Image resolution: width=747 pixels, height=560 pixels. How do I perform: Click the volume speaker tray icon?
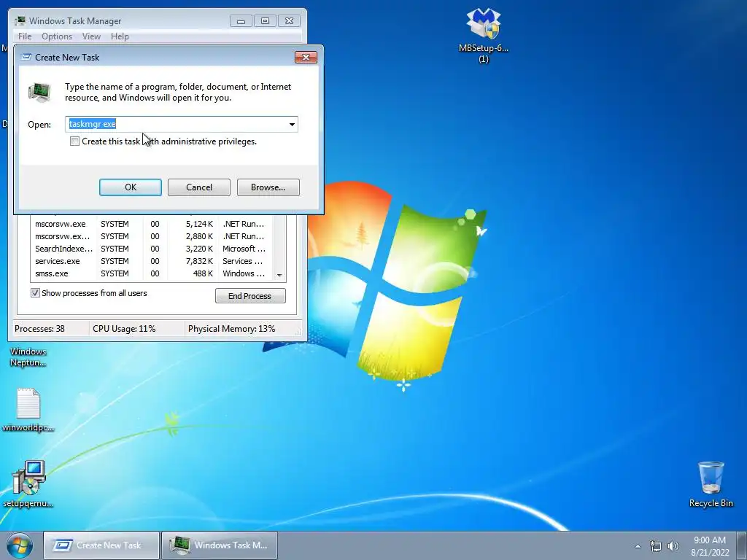(x=673, y=546)
